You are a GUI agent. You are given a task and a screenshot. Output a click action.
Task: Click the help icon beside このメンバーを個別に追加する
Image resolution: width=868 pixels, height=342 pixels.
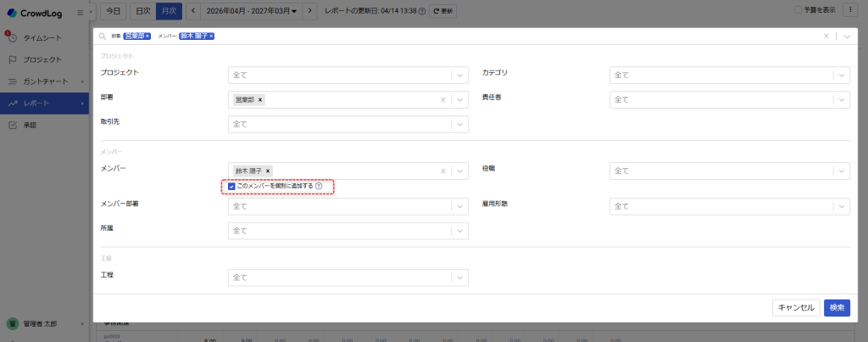(319, 186)
